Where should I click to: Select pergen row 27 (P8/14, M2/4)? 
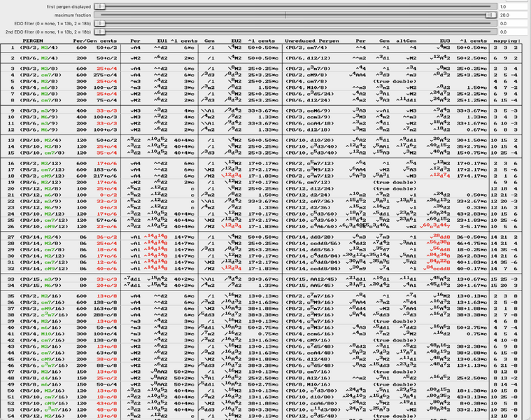pyautogui.click(x=261, y=237)
